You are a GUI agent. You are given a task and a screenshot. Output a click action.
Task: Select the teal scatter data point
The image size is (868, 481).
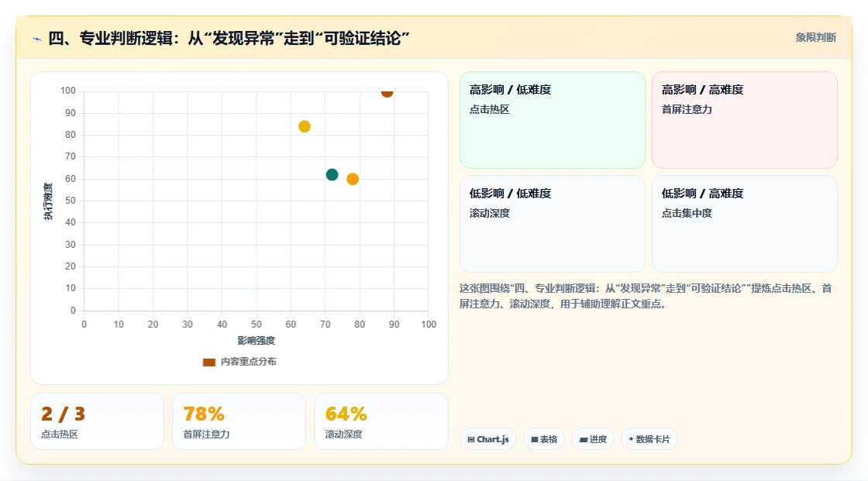pyautogui.click(x=332, y=175)
